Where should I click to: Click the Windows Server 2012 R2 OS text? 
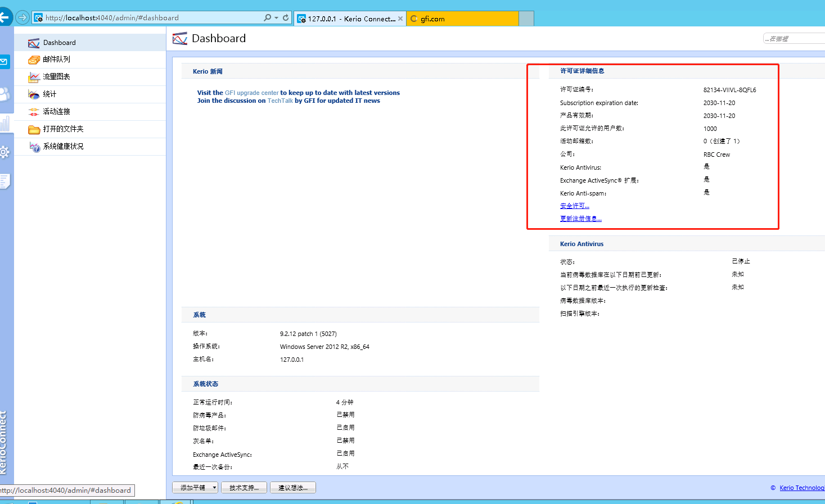(x=324, y=347)
